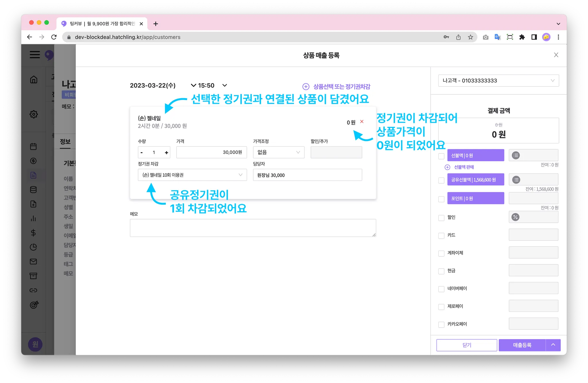Click the hamburger menu icon
Viewport: 588px width, 383px height.
click(x=35, y=55)
